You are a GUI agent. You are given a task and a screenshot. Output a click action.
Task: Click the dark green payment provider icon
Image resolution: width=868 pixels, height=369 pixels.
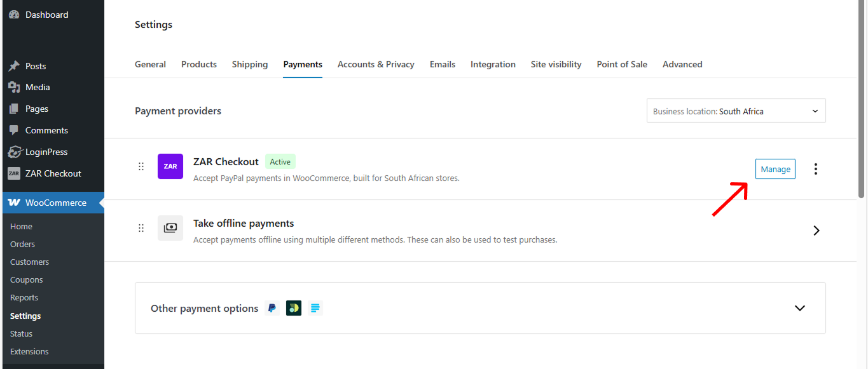(x=294, y=308)
